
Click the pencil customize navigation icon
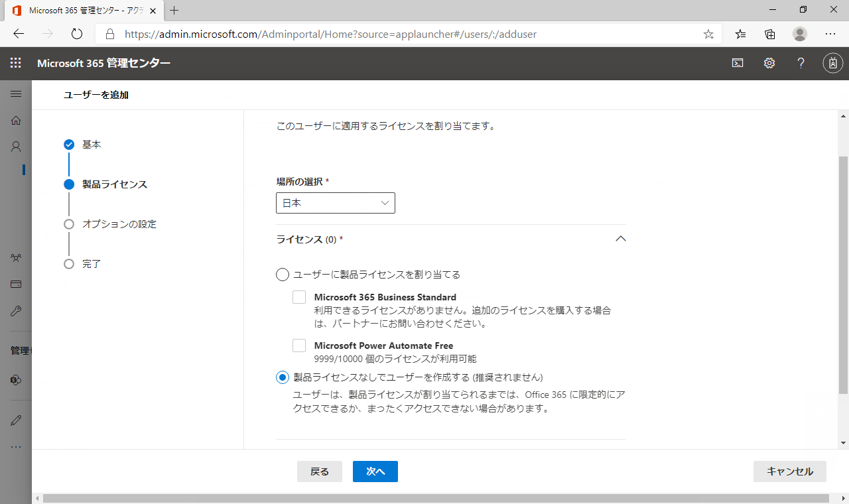(x=16, y=420)
